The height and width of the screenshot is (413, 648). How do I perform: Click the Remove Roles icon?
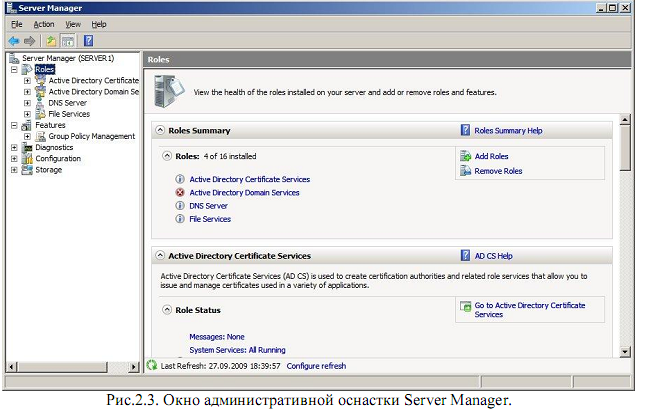click(466, 171)
